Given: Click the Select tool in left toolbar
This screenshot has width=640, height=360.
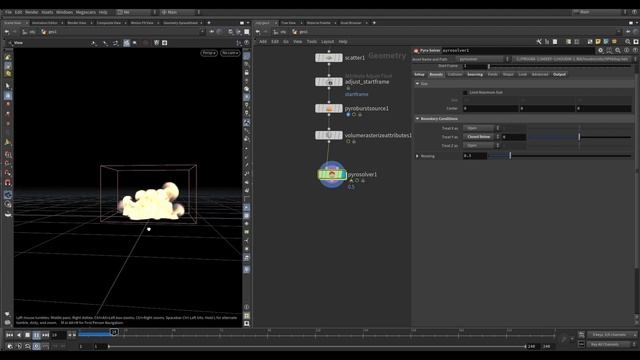Looking at the screenshot, I should 8,86.
